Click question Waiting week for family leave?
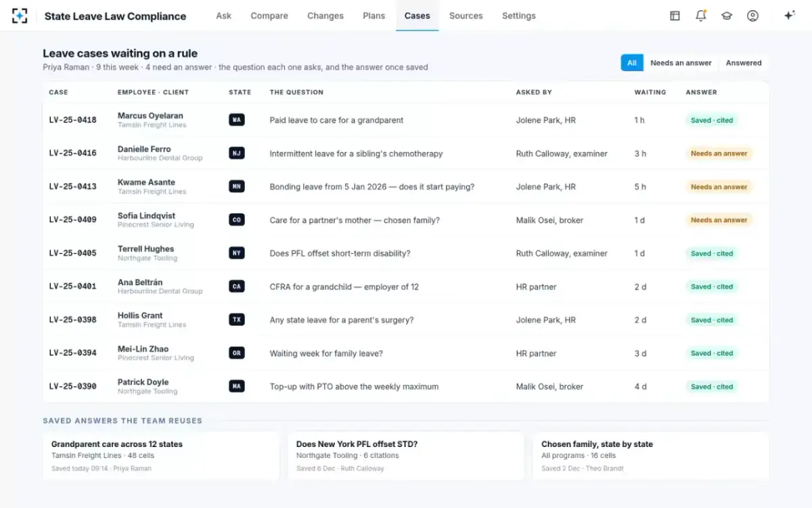 pyautogui.click(x=326, y=354)
